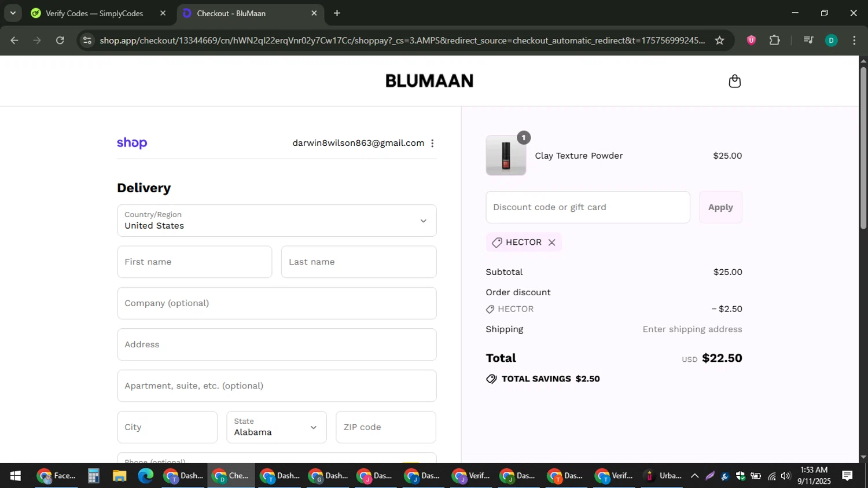
Task: Click the Last name field
Action: tap(359, 262)
